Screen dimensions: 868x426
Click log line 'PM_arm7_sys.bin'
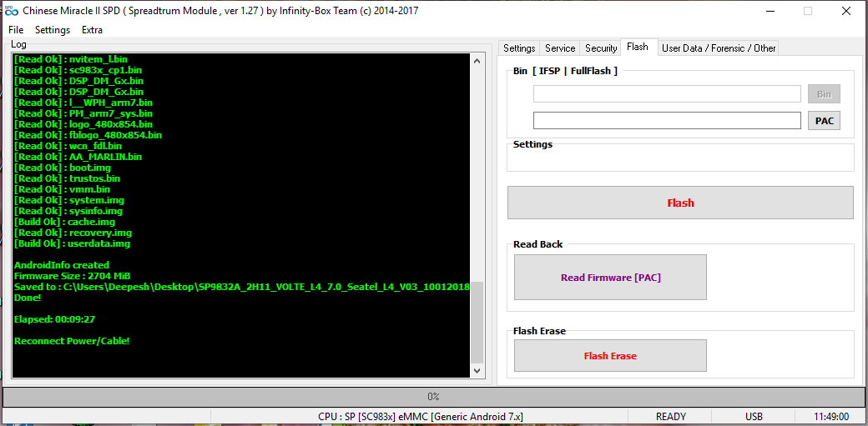pyautogui.click(x=83, y=113)
